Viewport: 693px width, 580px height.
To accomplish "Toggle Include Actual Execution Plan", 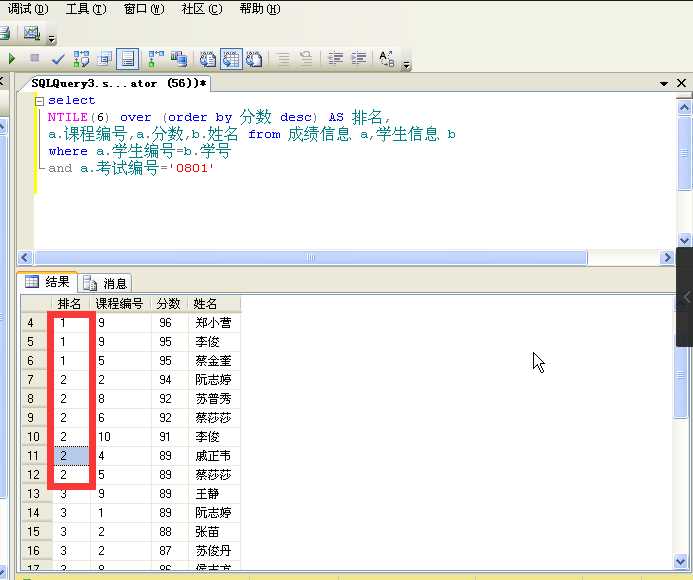I will (x=156, y=58).
